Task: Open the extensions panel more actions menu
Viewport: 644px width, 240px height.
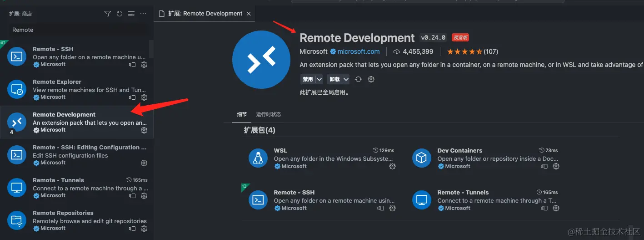Action: point(143,14)
